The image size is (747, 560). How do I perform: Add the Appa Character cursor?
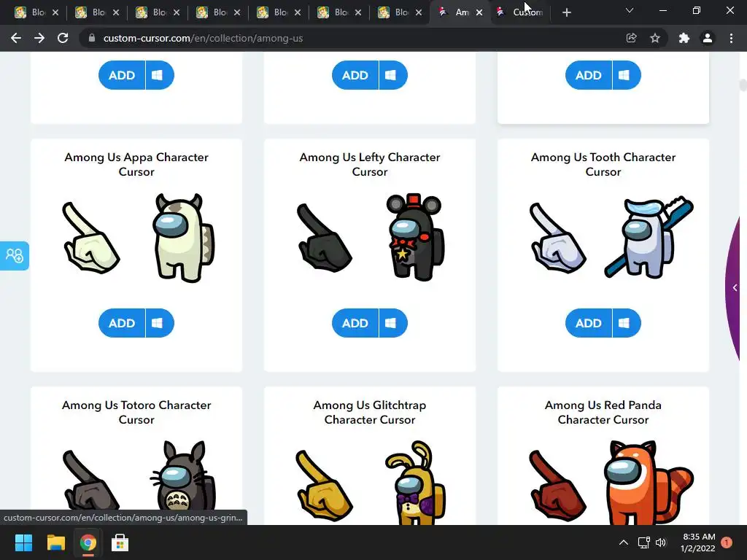point(122,323)
